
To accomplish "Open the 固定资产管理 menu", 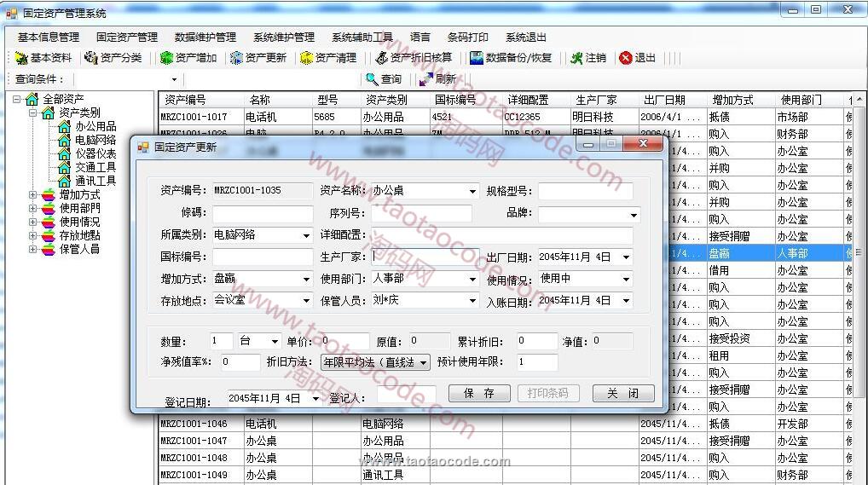I will click(126, 38).
